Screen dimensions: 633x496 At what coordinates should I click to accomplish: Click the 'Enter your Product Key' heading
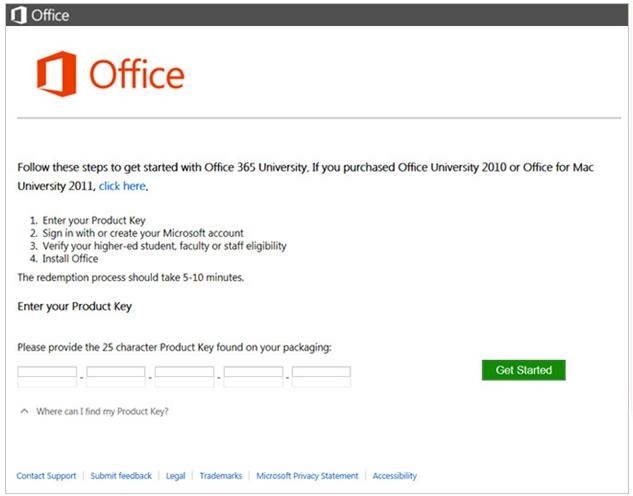pyautogui.click(x=75, y=306)
